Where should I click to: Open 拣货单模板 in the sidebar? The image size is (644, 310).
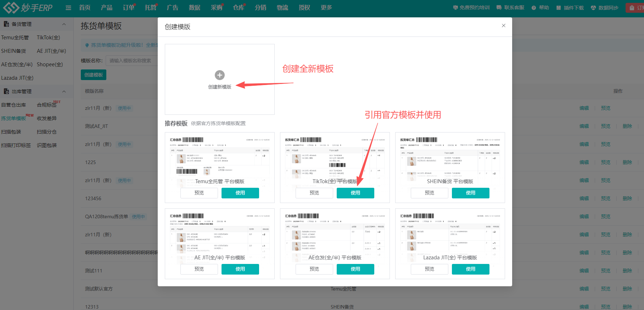tap(13, 118)
